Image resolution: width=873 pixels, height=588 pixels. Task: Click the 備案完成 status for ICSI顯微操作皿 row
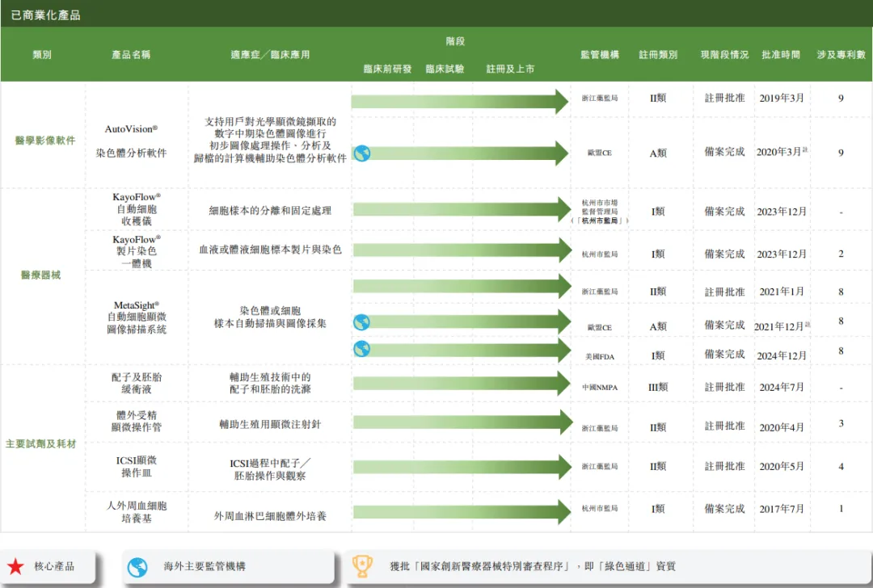(723, 467)
